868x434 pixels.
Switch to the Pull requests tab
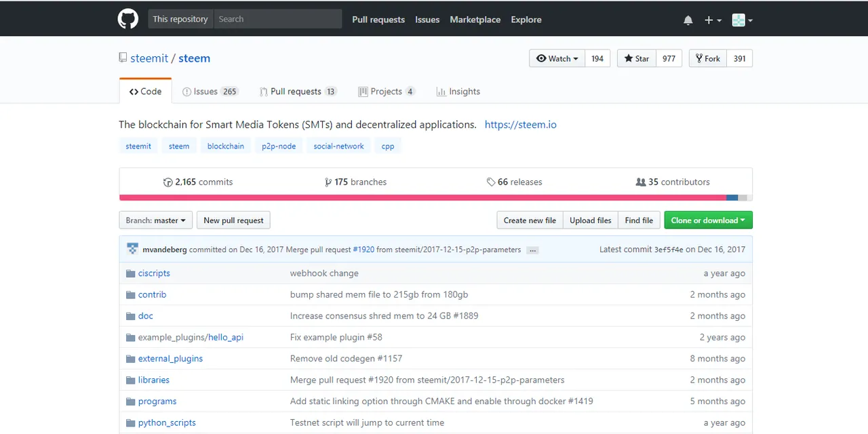click(x=298, y=92)
